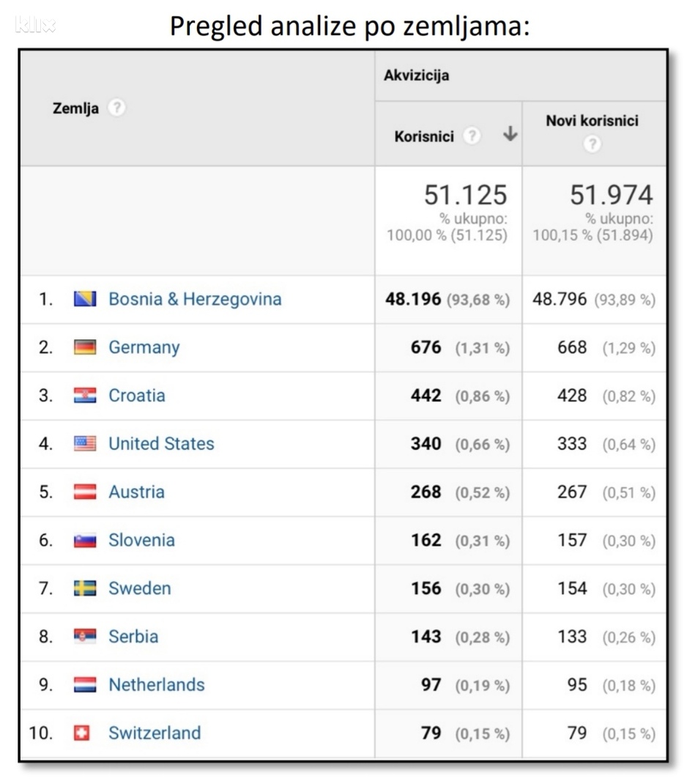Screen dimensions: 687x784
Task: Open the Netherlands country link
Action: coord(156,684)
